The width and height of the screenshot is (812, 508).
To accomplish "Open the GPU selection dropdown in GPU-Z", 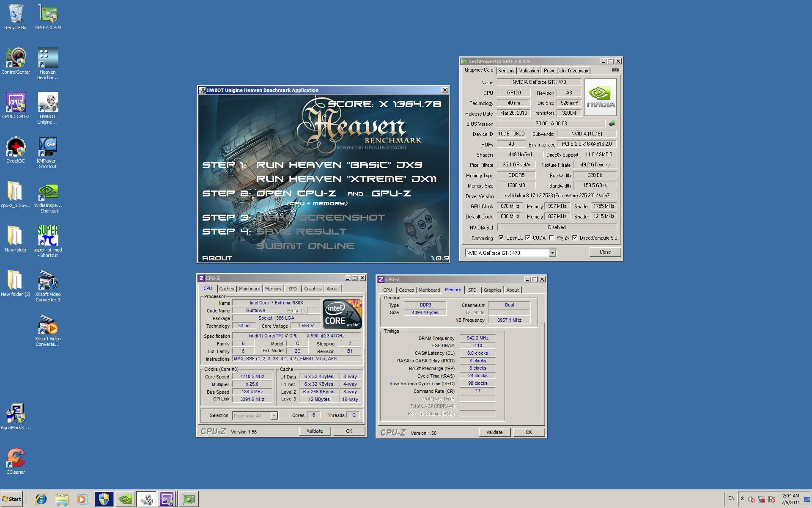I will coord(552,253).
